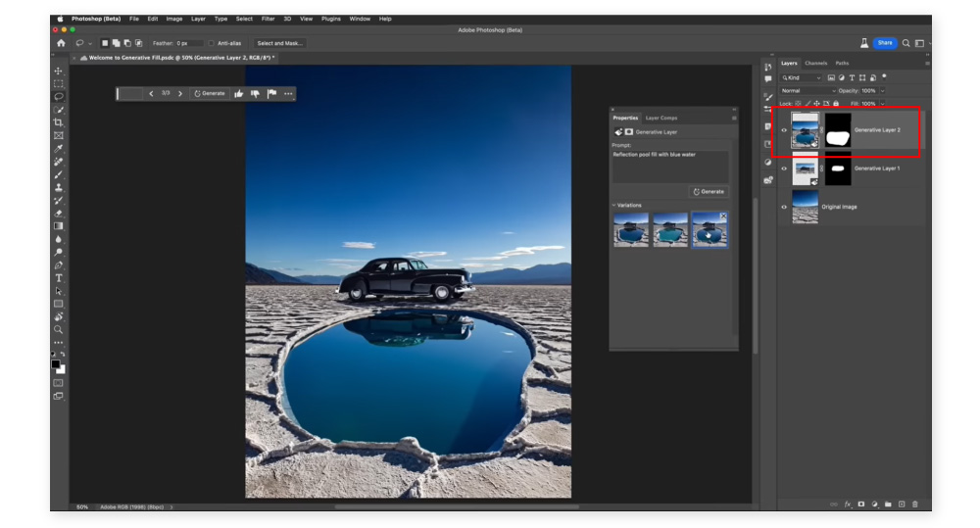This screenshot has height=528, width=980.
Task: Show the previous variation with left arrow
Action: click(151, 94)
